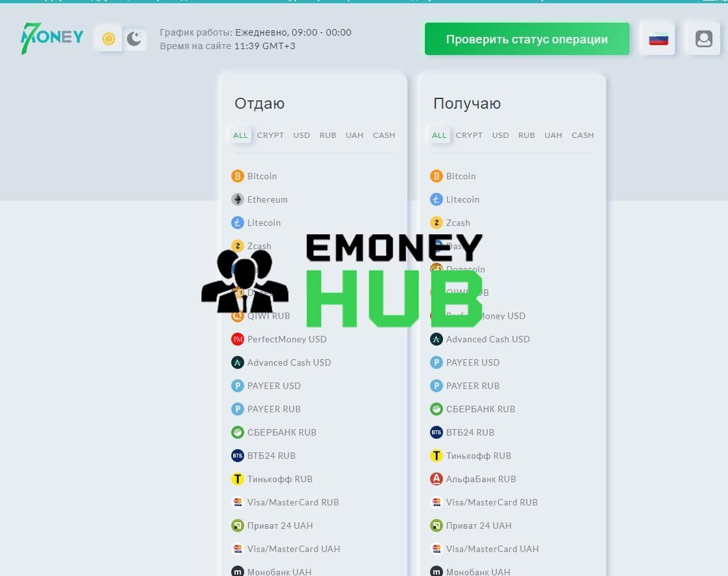This screenshot has height=576, width=728.
Task: Select ВТБ24 RUB icon in Получаю list
Action: [437, 432]
